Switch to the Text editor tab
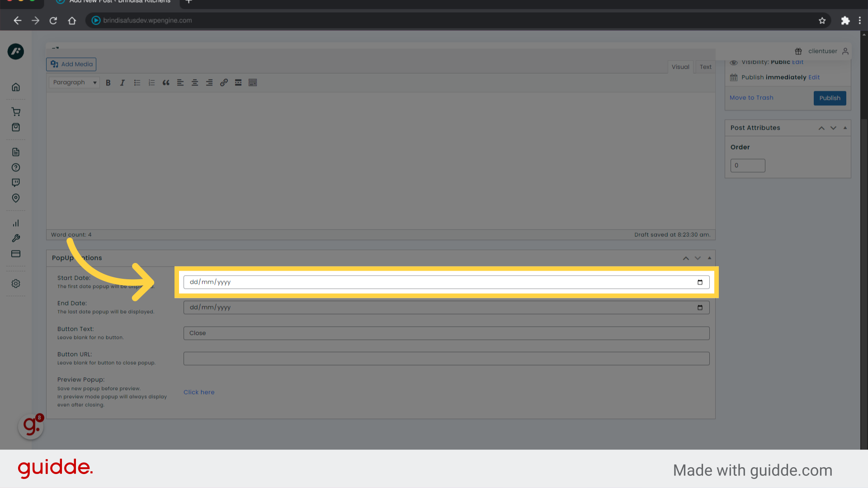868x488 pixels. (x=705, y=67)
